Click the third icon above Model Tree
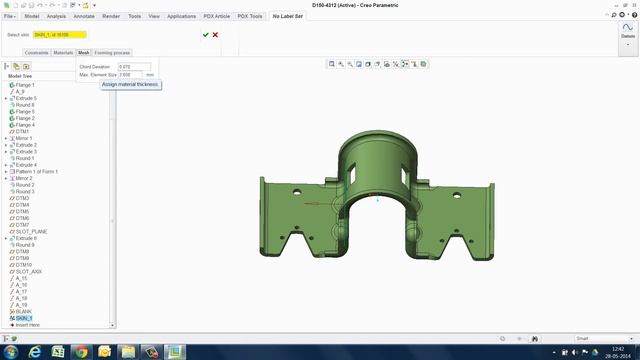Screen dimensions: 640x360 click(26, 66)
